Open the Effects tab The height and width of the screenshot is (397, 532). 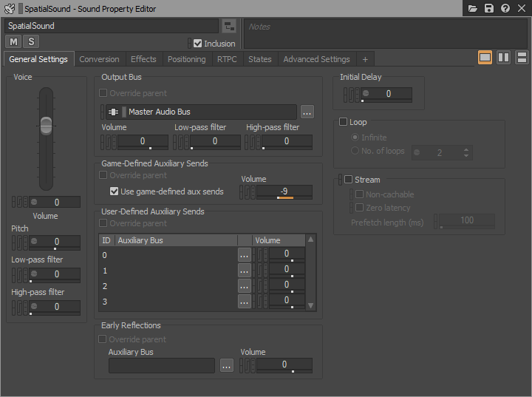(143, 59)
